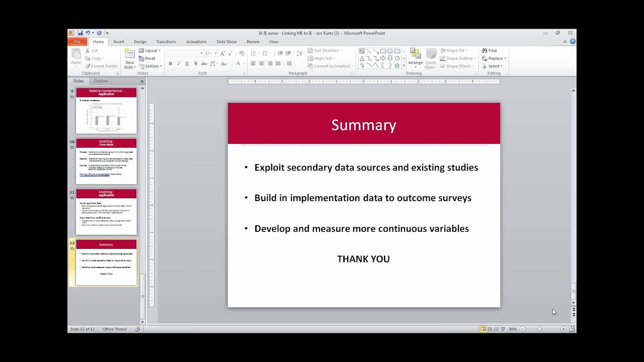Image resolution: width=644 pixels, height=362 pixels.
Task: Select slide 9 Relative Counterfactual thumbnail
Action: pyautogui.click(x=106, y=111)
